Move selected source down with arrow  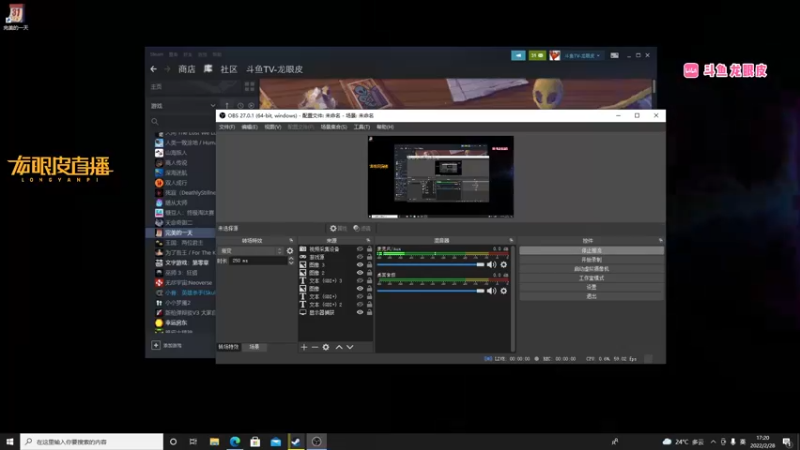point(350,347)
